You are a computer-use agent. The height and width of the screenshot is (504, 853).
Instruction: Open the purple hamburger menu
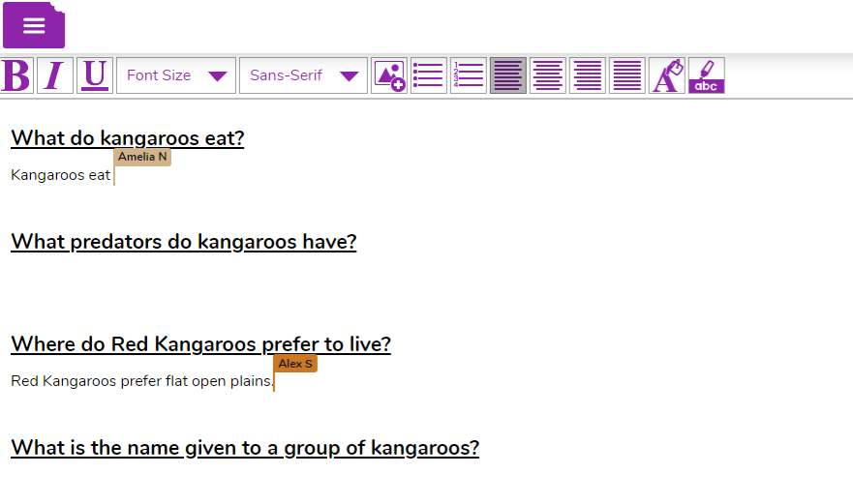[34, 26]
